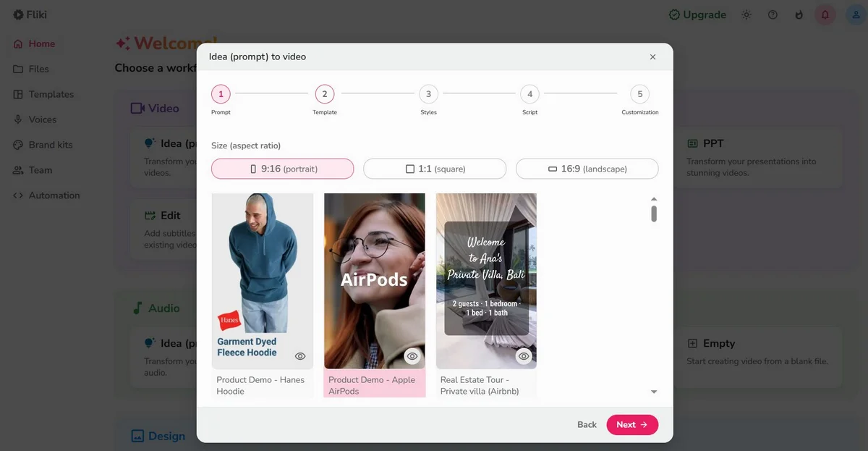
Task: Click the Fliki logo icon
Action: click(x=18, y=14)
